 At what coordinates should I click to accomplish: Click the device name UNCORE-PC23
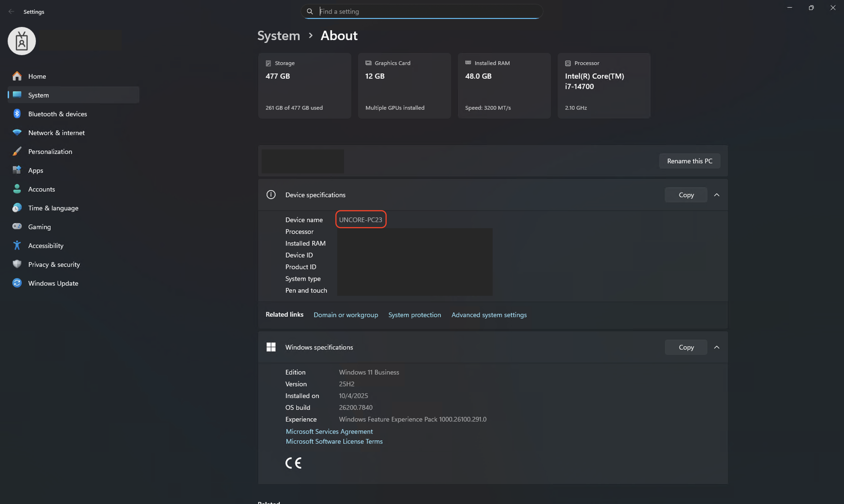[361, 220]
